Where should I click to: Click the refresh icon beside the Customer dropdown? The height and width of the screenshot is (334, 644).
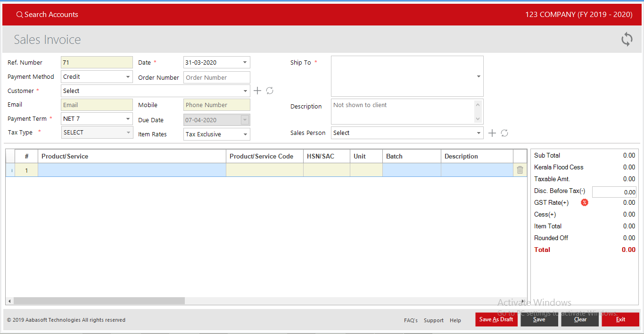(269, 91)
